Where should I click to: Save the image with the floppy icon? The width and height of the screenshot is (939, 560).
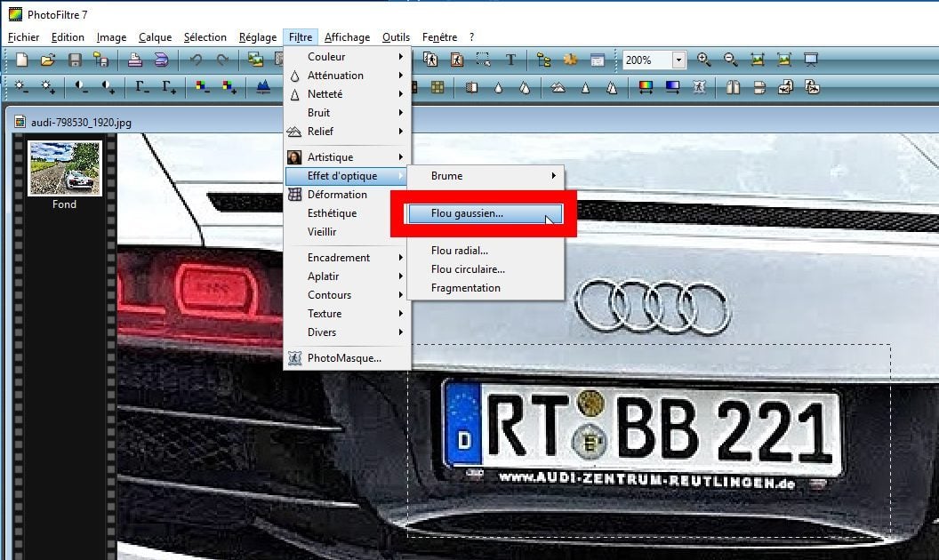pyautogui.click(x=75, y=60)
